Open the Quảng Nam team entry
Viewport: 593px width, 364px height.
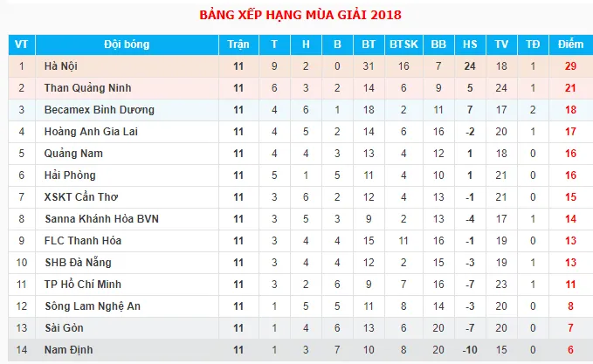click(x=73, y=154)
